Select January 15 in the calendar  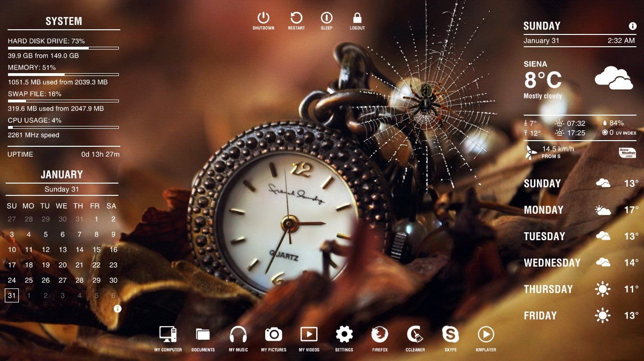pos(96,250)
